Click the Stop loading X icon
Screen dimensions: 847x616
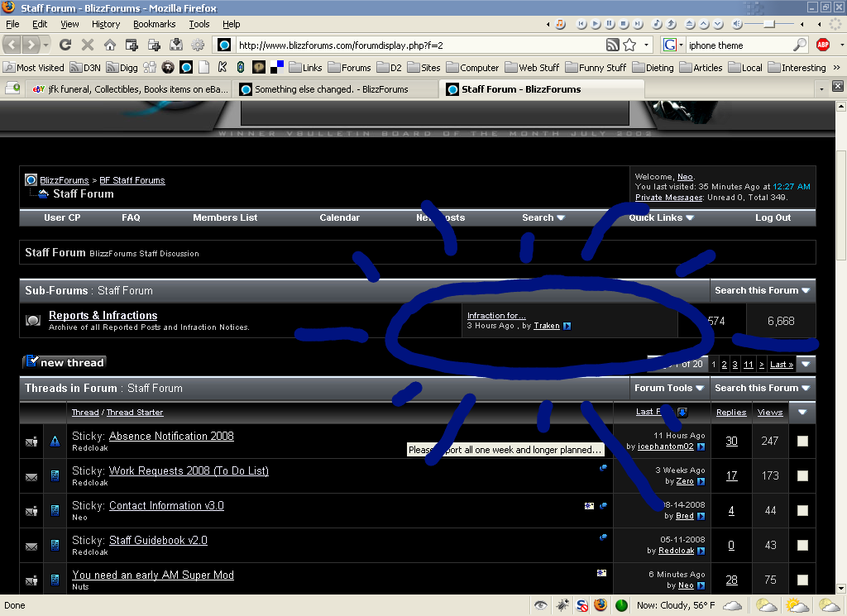coord(88,45)
